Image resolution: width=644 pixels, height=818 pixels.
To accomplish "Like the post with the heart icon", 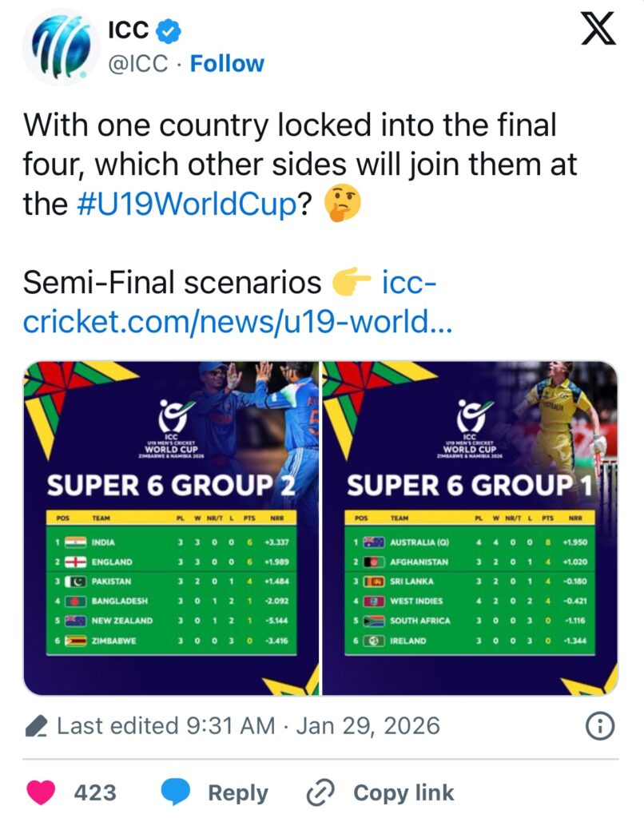I will coord(42,792).
